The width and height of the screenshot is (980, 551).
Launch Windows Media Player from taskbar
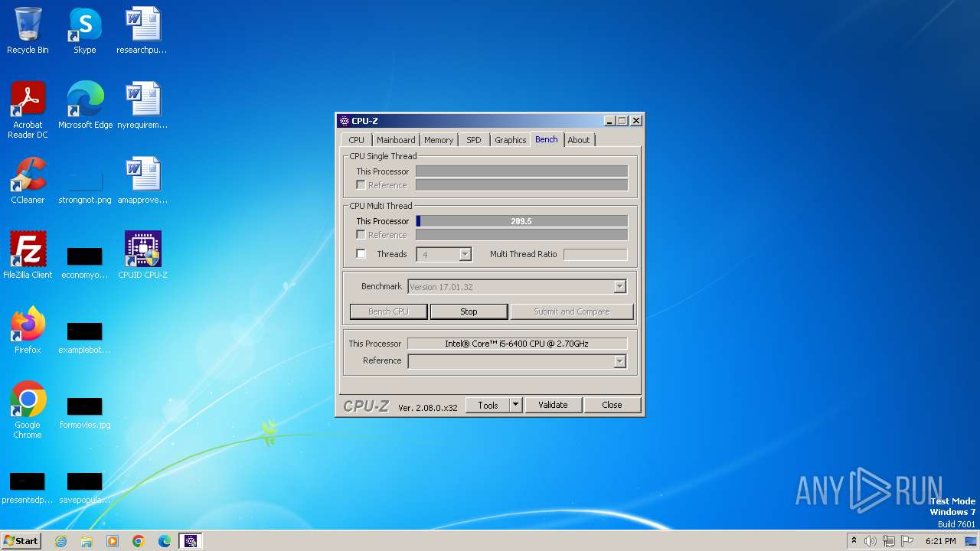pos(113,541)
